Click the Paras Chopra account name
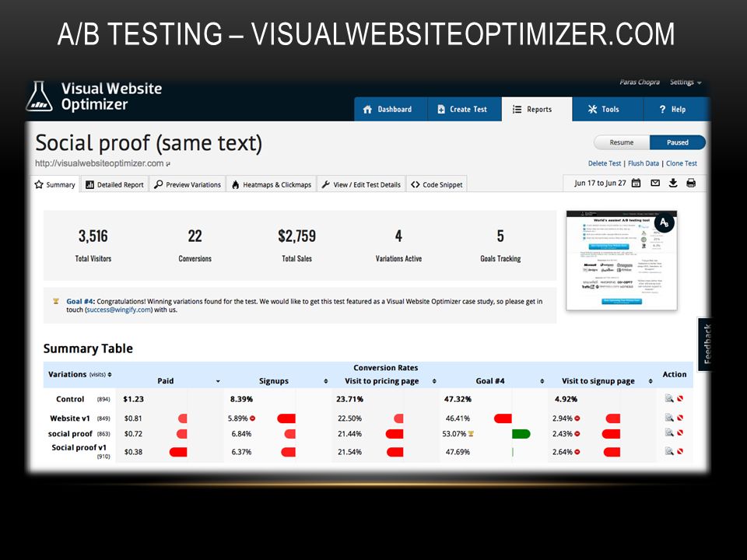 pos(640,82)
